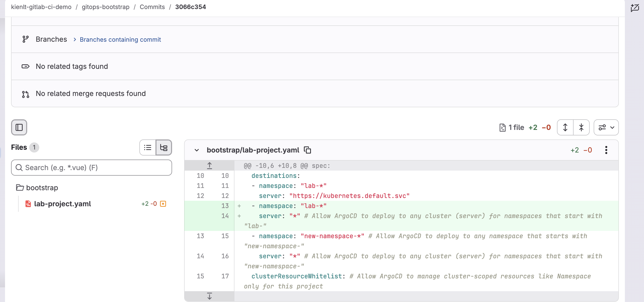
Task: Click the bootstrap folder icon
Action: (20, 188)
